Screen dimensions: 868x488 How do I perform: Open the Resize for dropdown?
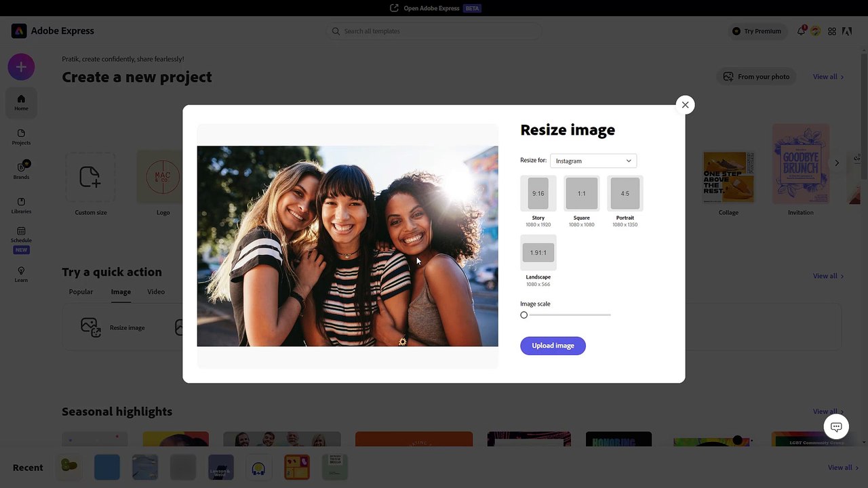593,161
